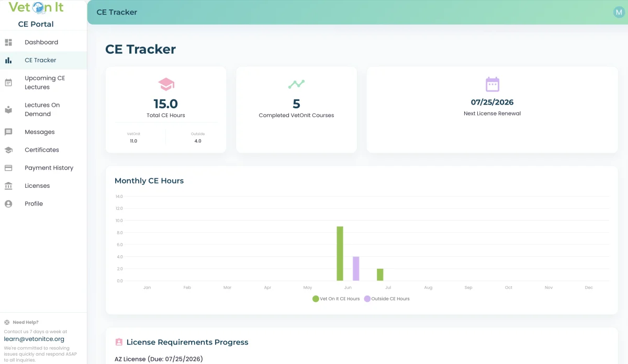Click the Next License Renewal label
This screenshot has height=364, width=628.
(492, 113)
